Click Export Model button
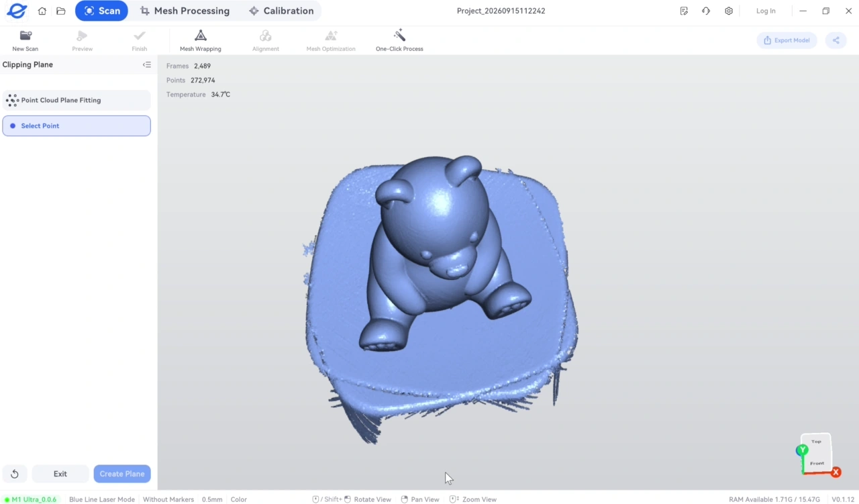Image resolution: width=859 pixels, height=504 pixels. click(x=787, y=40)
